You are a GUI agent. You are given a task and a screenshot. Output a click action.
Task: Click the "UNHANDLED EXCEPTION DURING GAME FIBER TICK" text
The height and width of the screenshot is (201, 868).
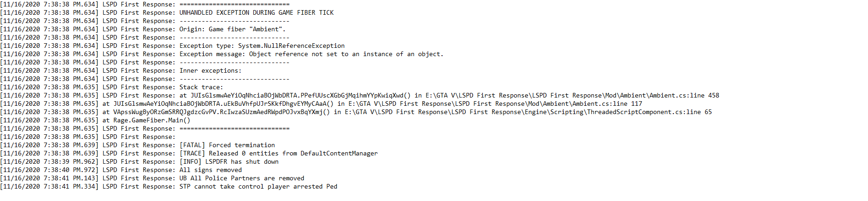[256, 13]
